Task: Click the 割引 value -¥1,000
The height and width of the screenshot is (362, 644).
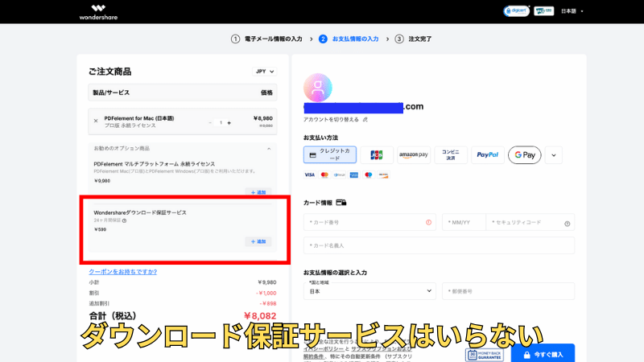Action: 266,293
